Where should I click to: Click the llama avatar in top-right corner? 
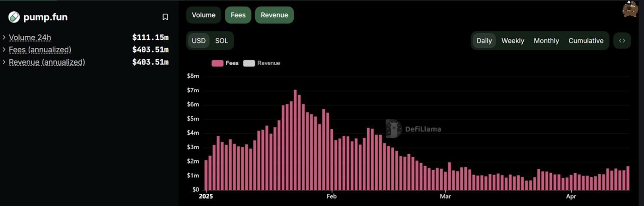630,9
